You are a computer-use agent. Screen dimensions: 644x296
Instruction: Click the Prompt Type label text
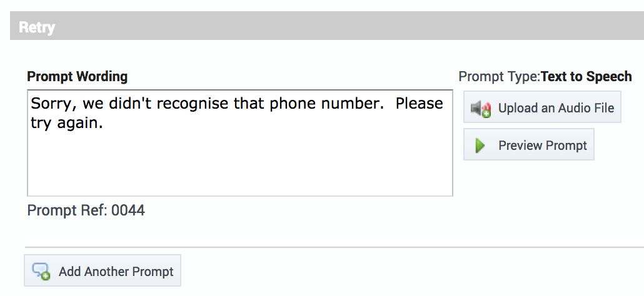tap(499, 77)
